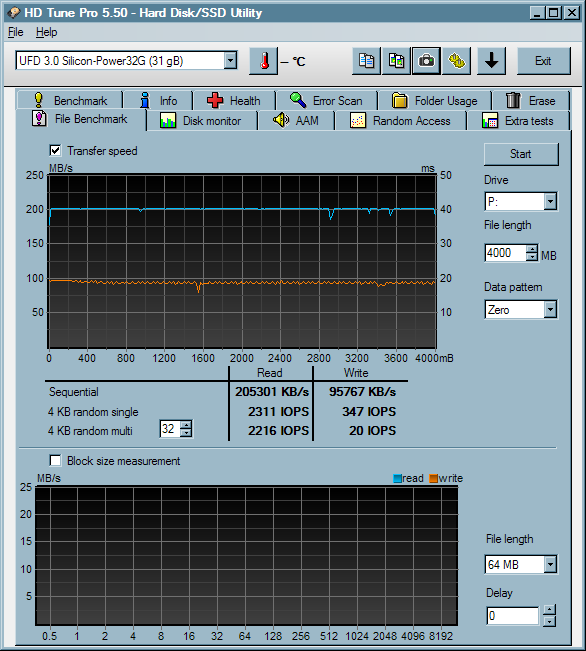The height and width of the screenshot is (651, 586).
Task: Click the orange write legend swatch
Action: 434,478
